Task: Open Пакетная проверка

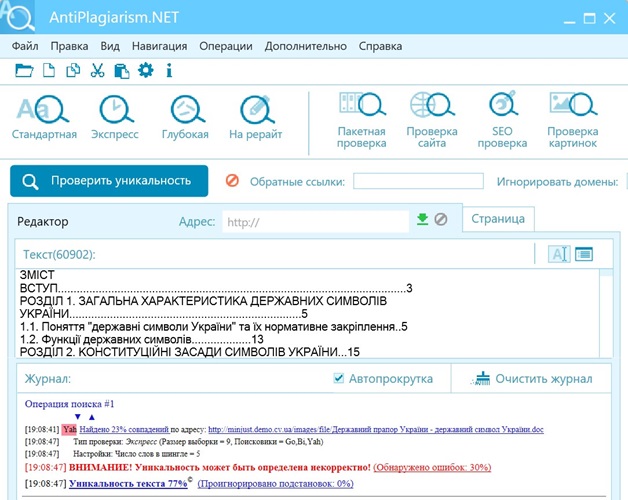Action: (362, 120)
